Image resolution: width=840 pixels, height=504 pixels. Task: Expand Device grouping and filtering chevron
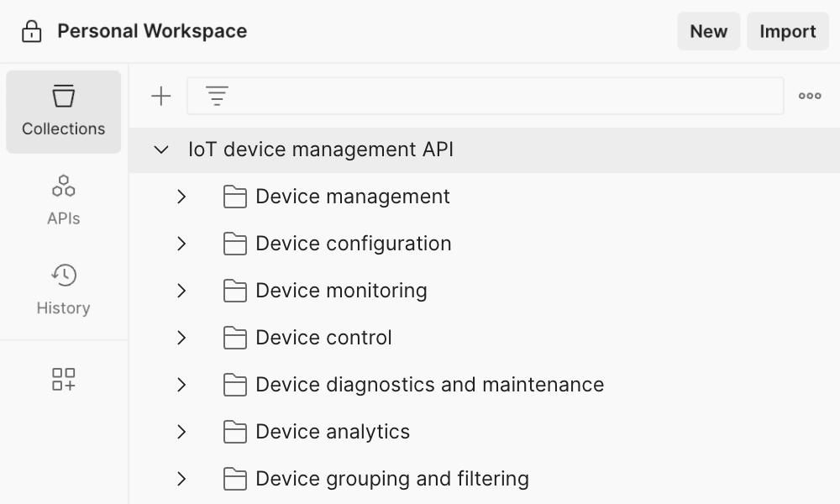click(x=181, y=479)
